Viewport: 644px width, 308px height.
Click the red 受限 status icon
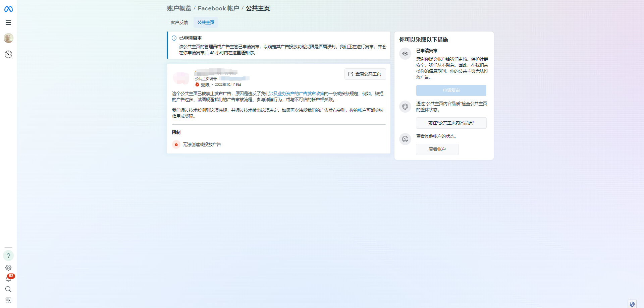coord(197,84)
